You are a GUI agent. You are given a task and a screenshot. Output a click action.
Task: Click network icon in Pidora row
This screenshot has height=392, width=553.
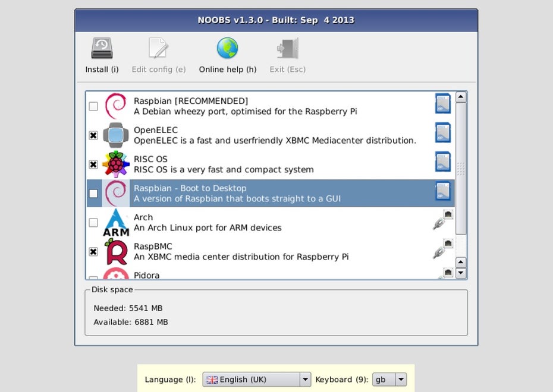[x=445, y=273]
